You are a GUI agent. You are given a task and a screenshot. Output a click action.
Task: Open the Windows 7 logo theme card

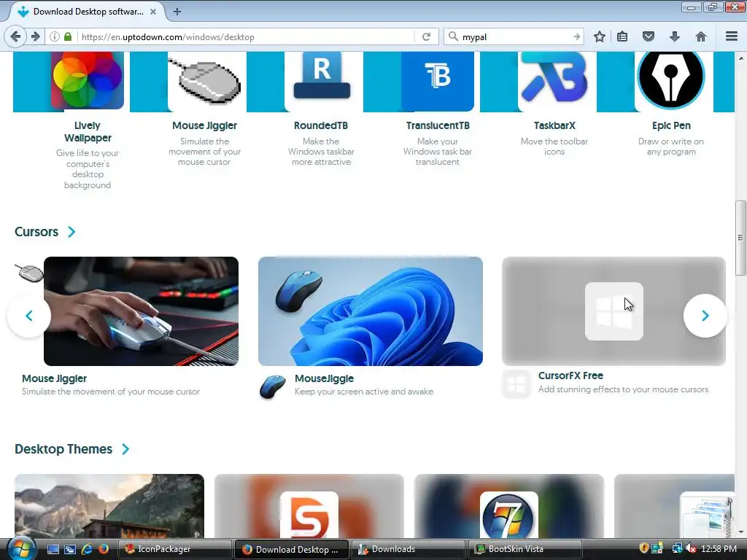(x=508, y=506)
